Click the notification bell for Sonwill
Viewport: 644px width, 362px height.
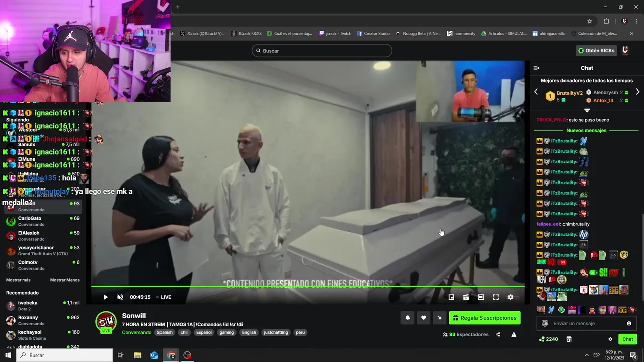(408, 318)
